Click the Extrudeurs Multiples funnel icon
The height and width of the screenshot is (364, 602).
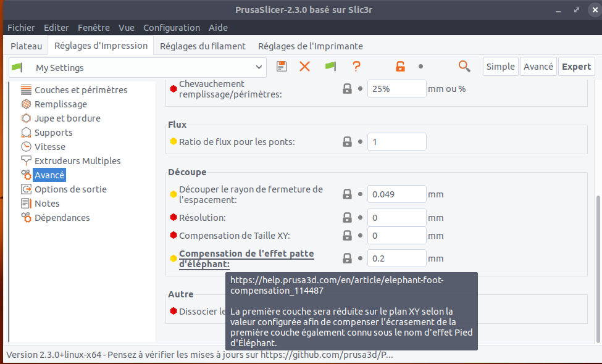tap(26, 160)
